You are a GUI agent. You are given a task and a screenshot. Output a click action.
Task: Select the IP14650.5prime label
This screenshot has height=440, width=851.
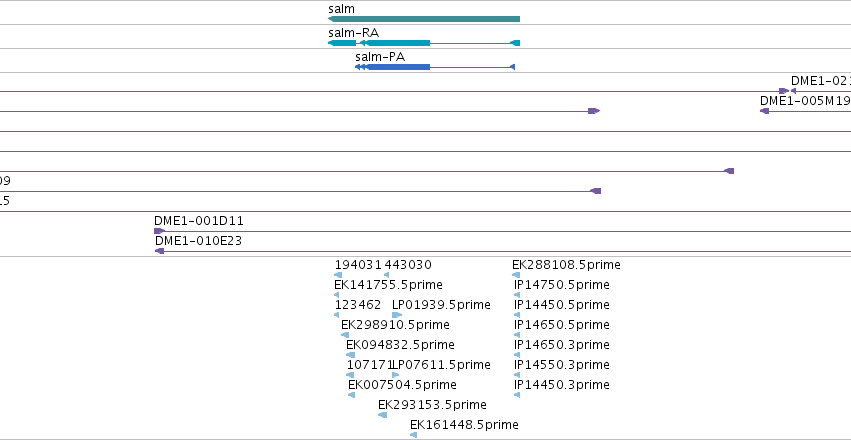(x=562, y=325)
